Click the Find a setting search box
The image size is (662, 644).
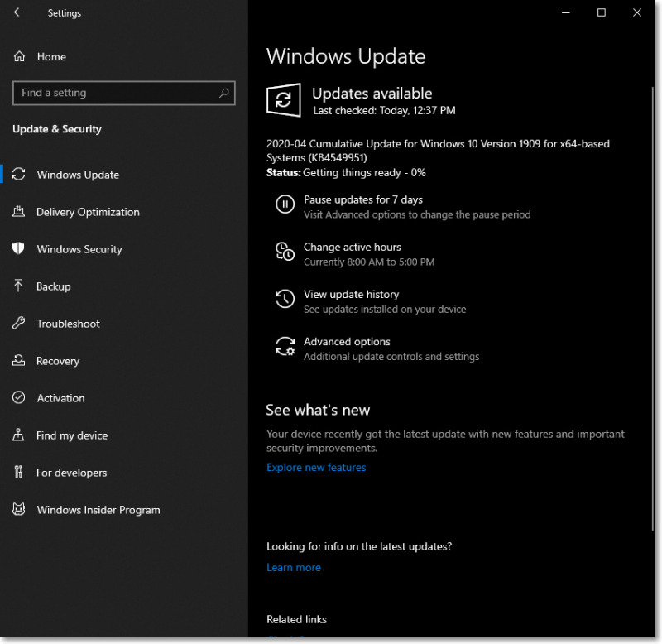[124, 93]
